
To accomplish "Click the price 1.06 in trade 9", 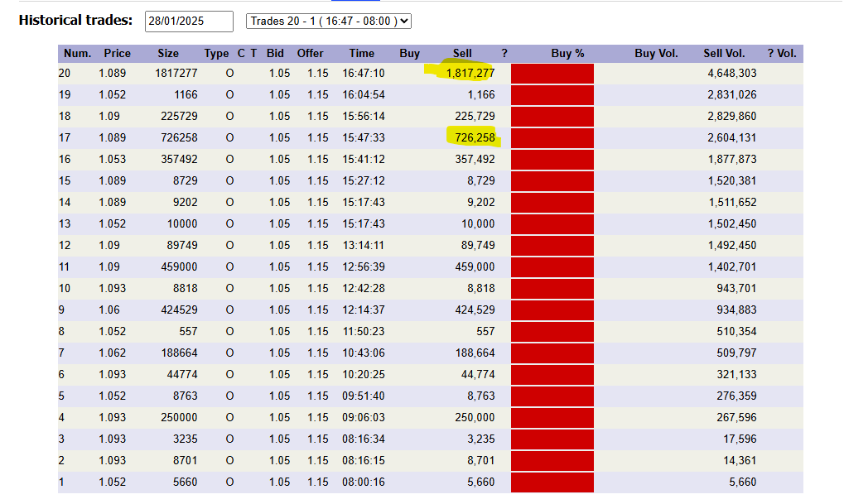I will tap(109, 310).
